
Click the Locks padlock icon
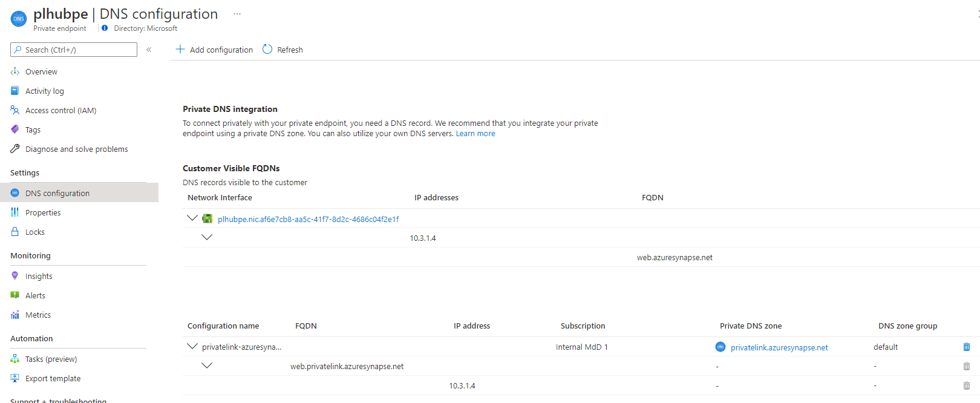(x=15, y=232)
